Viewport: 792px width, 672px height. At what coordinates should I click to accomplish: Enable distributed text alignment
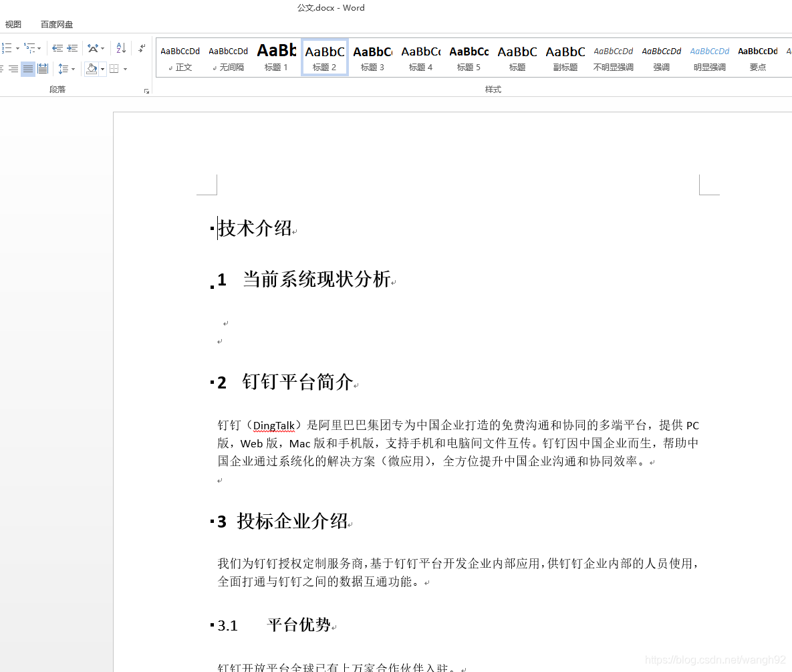click(x=43, y=69)
